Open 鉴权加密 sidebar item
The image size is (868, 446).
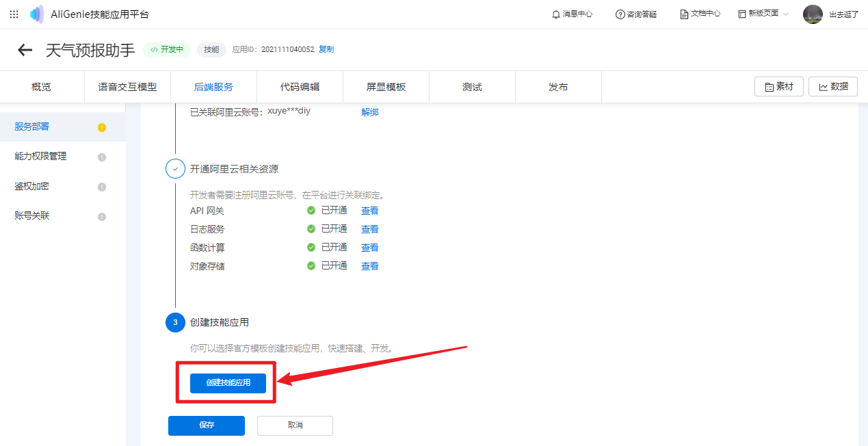point(63,186)
